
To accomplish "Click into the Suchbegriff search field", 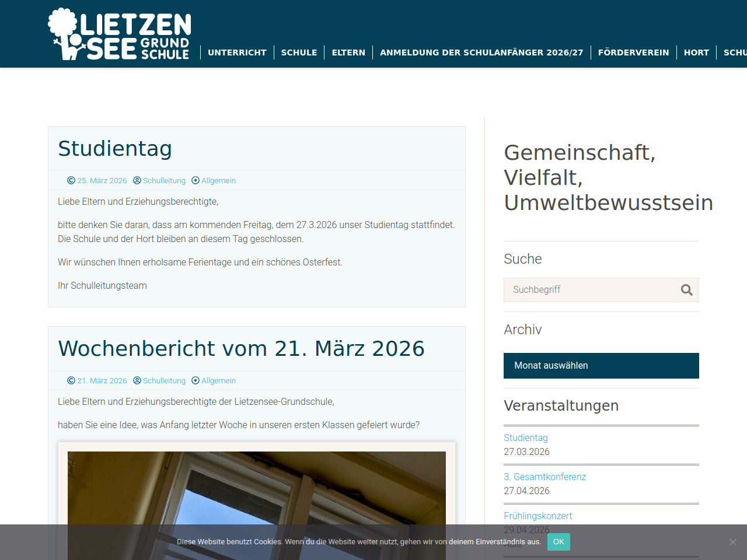I will [589, 290].
